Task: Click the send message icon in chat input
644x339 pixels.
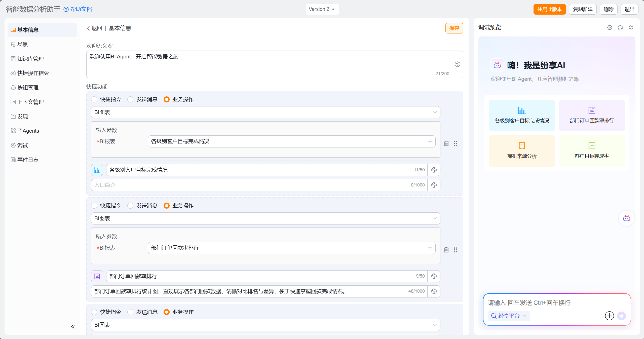Action: (x=621, y=316)
